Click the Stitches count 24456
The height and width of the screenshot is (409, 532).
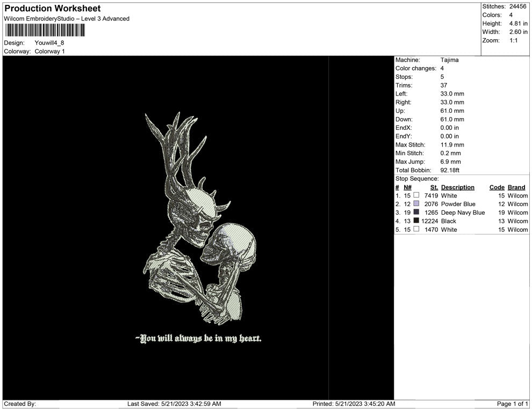(x=518, y=6)
